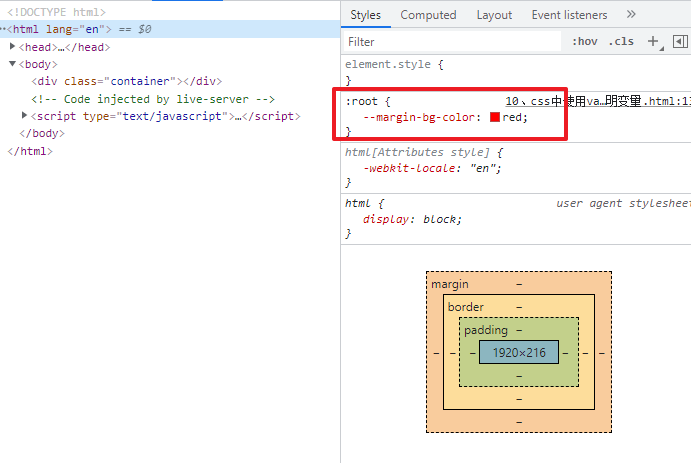The width and height of the screenshot is (691, 463).
Task: Click the :root selector text
Action: (x=361, y=101)
